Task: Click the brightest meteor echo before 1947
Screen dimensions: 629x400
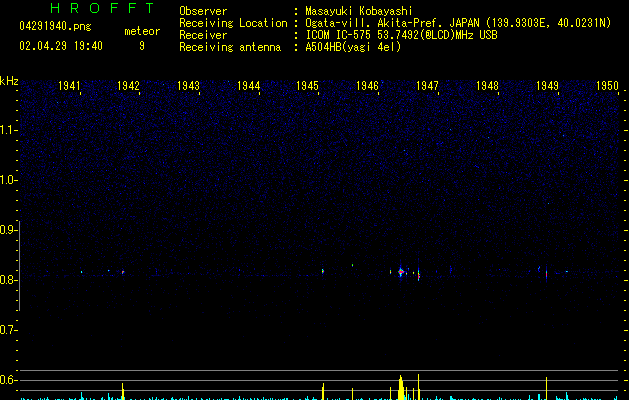Action: click(400, 272)
